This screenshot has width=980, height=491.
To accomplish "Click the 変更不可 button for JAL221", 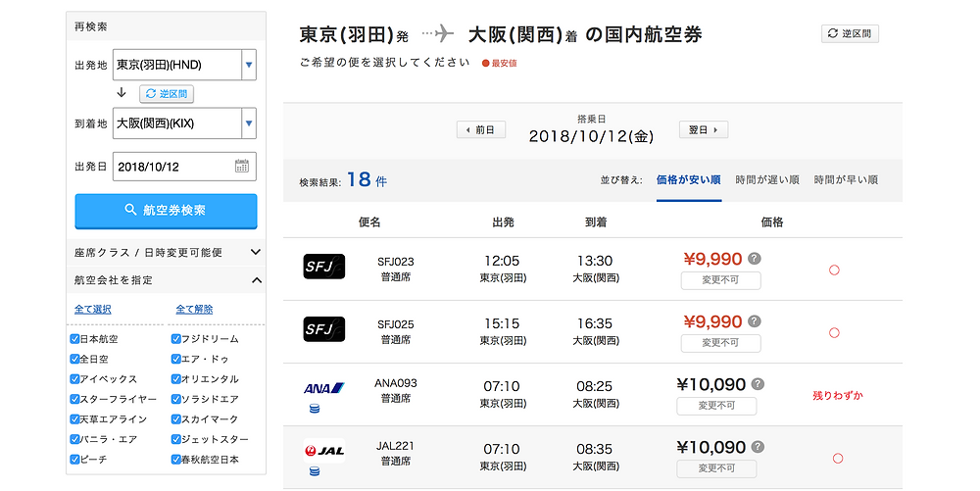I will [x=716, y=468].
